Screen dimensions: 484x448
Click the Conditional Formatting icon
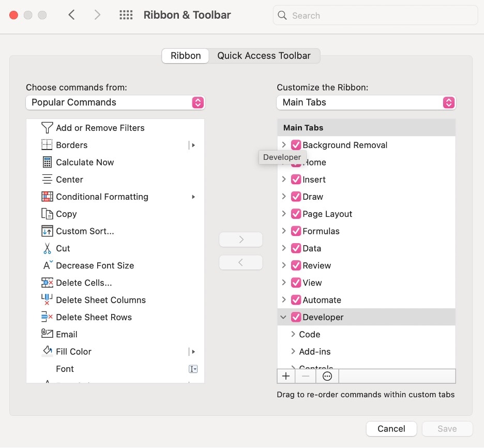click(x=47, y=197)
